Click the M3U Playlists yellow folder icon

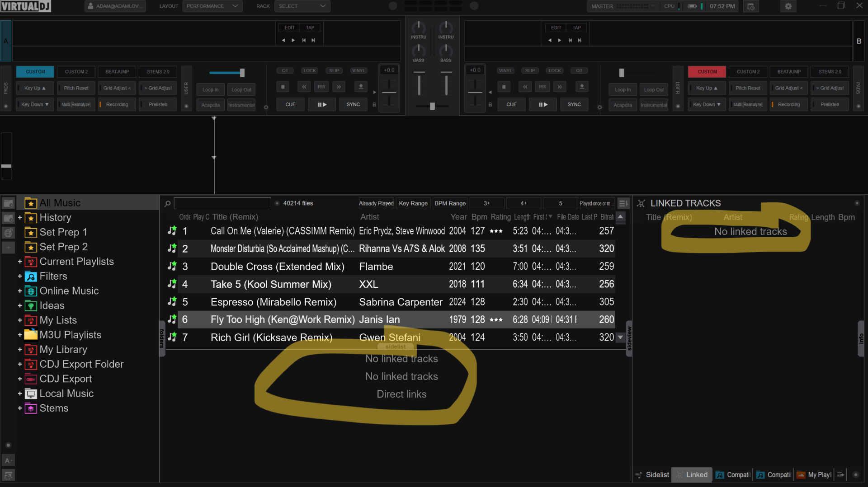[31, 335]
